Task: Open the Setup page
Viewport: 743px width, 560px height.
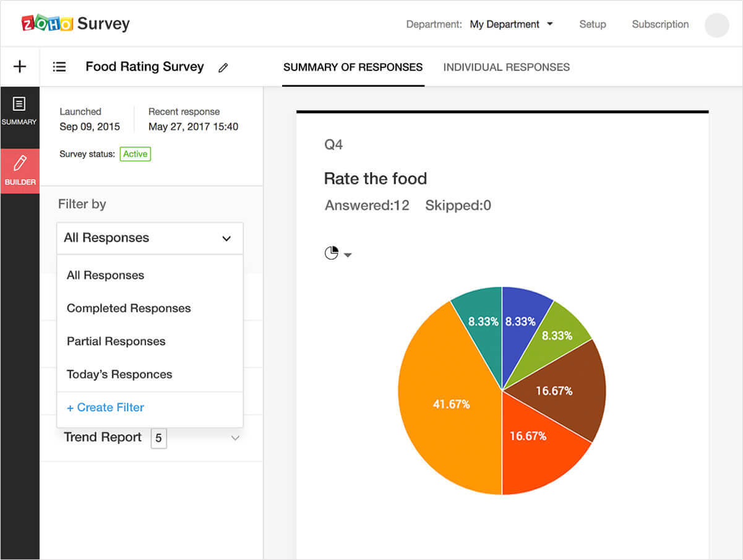Action: coord(592,24)
